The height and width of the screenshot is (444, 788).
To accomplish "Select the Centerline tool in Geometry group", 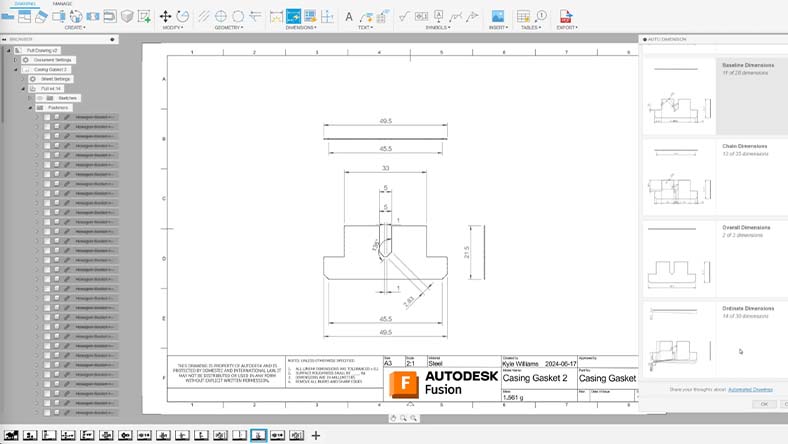I will click(205, 17).
